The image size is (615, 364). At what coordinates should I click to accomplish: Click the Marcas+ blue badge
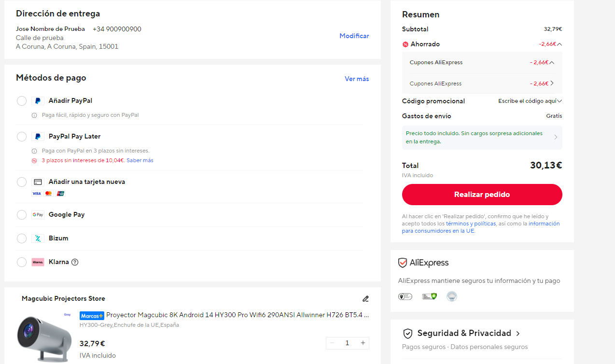click(92, 316)
